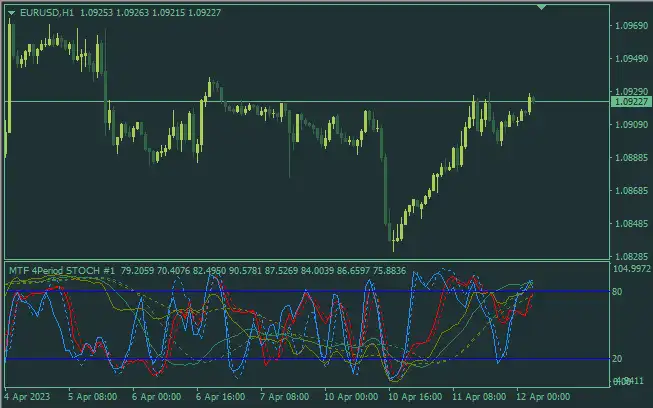Click the 12 Apr 00:00 time label
Viewport: 653px width, 408px height.
[x=543, y=397]
